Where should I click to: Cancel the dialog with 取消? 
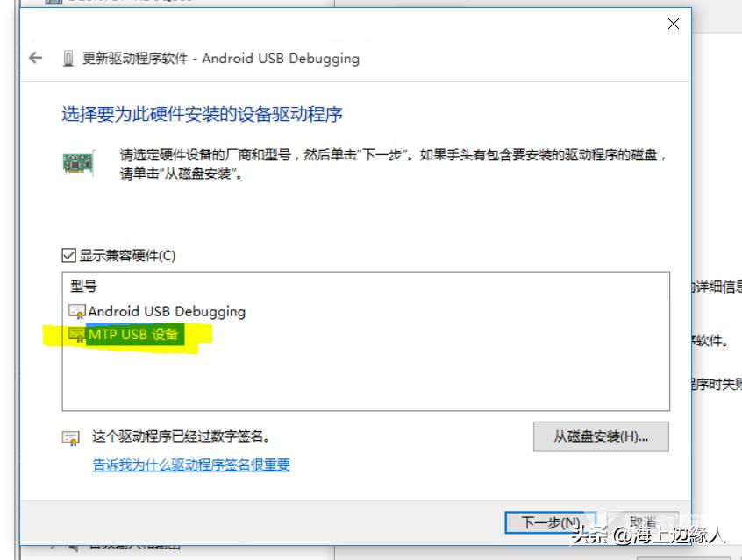[644, 522]
